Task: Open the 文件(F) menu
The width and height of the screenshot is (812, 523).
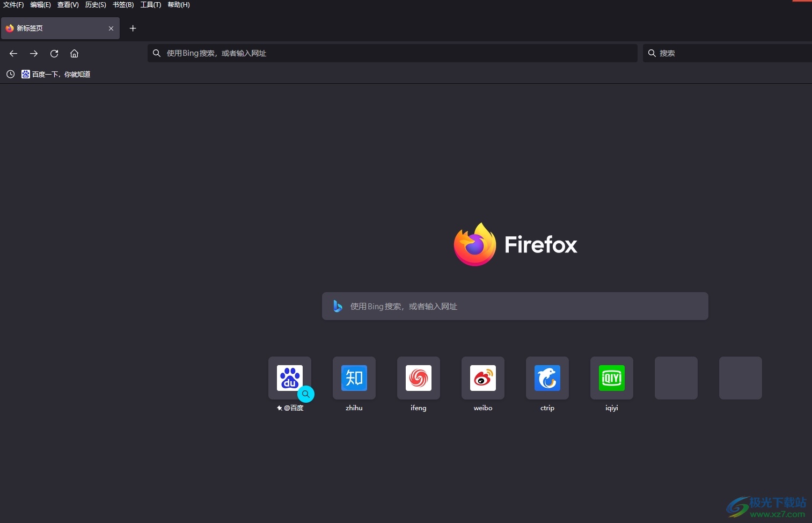Action: (13, 5)
